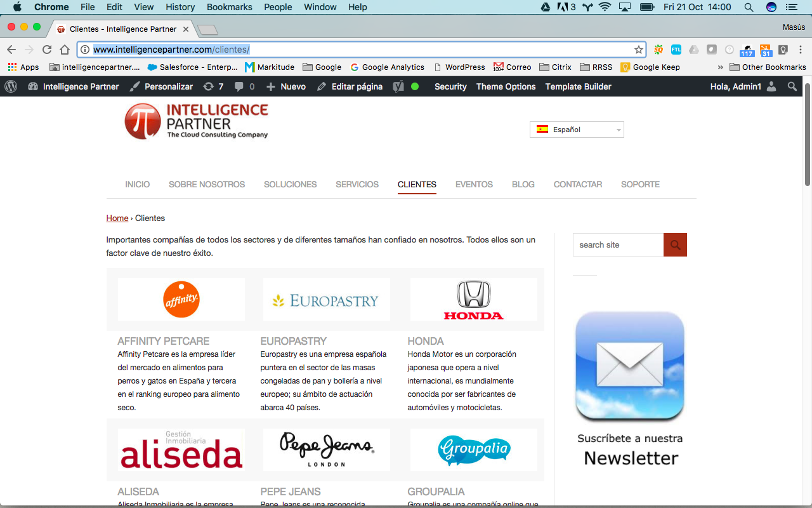The width and height of the screenshot is (812, 508).
Task: Click the Newsletter envelope icon
Action: 629,366
